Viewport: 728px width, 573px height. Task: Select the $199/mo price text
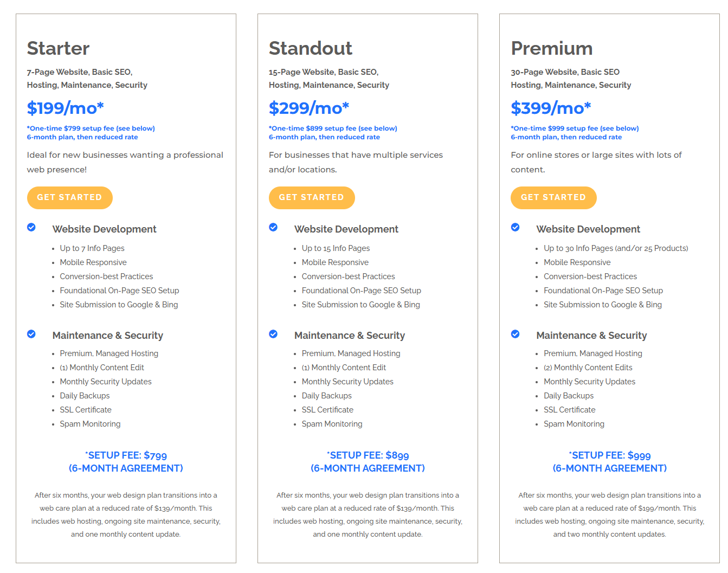(65, 108)
